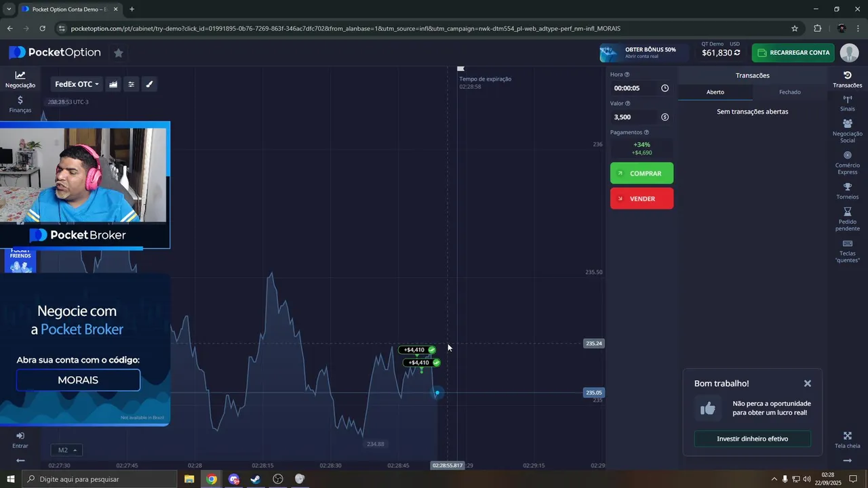This screenshot has height=488, width=868.
Task: Toggle Tela cheia fullscreen mode
Action: click(x=847, y=441)
